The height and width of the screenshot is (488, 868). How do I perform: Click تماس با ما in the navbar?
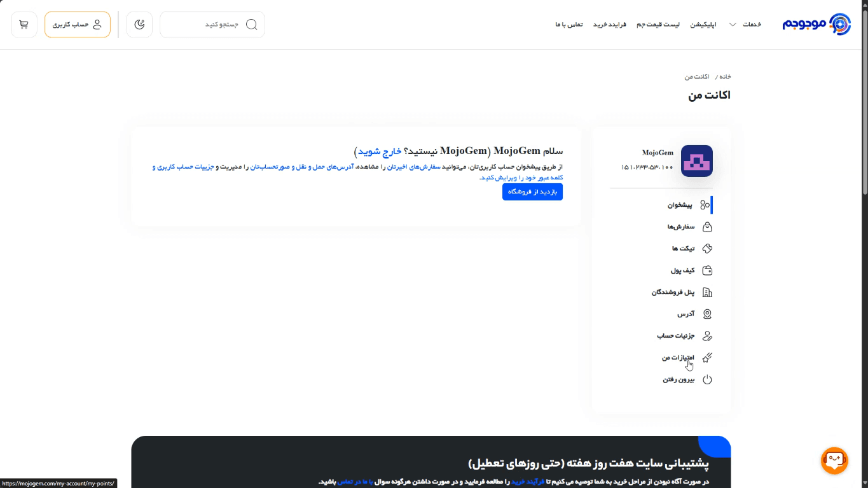click(x=568, y=24)
